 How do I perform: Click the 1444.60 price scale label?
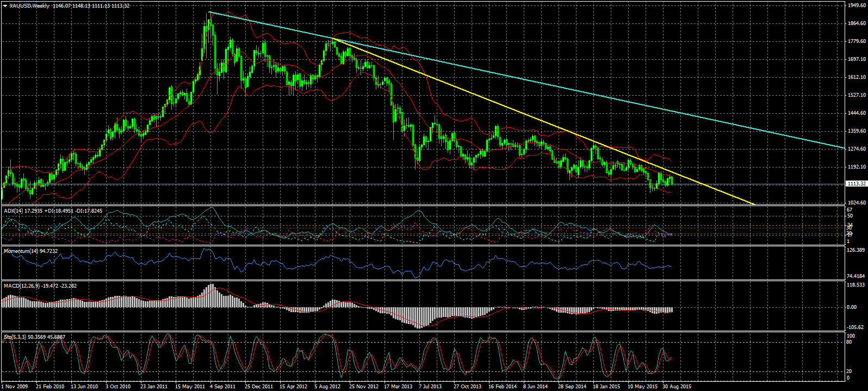tap(856, 113)
